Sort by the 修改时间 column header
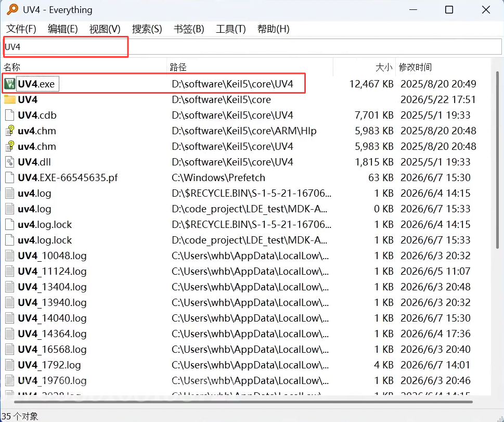This screenshot has width=504, height=422. coord(444,67)
